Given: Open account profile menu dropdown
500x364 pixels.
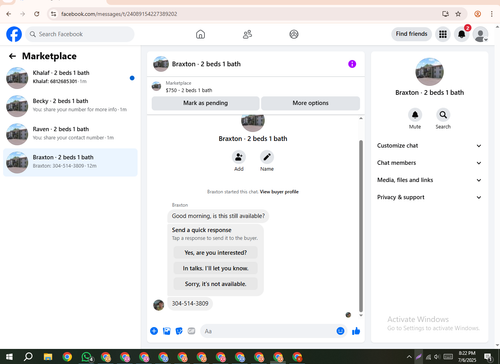Looking at the screenshot, I should [x=481, y=34].
